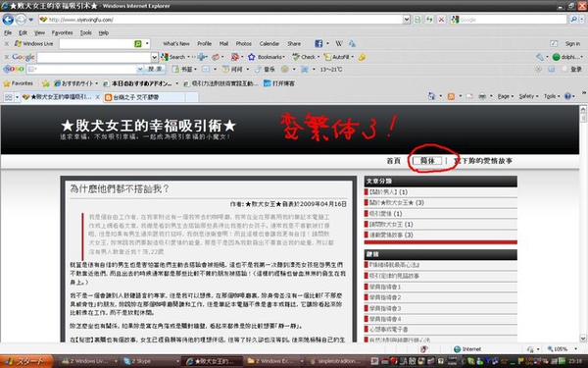
Task: Open the Edit menu
Action: [x=23, y=33]
